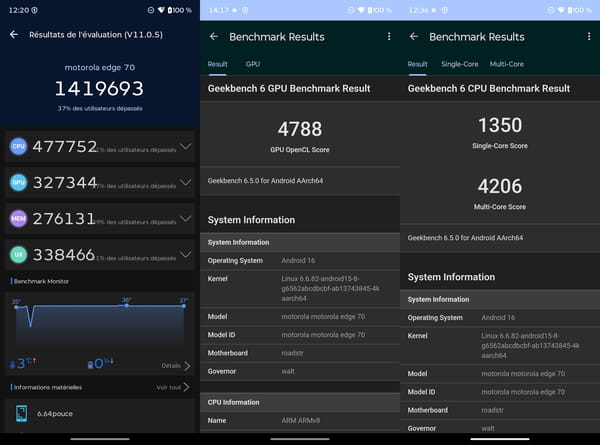Screen dimensions: 600x445
Task: Open the Multi-Core tab
Action: (507, 64)
